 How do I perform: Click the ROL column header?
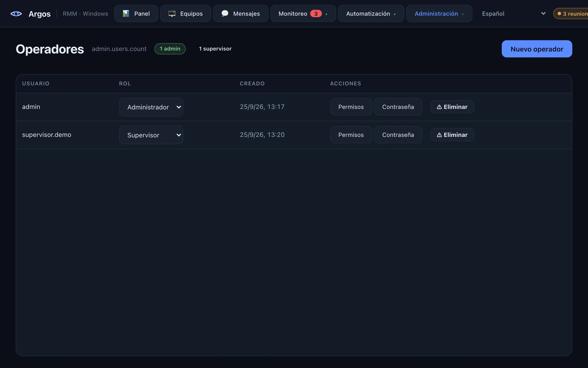coord(125,83)
